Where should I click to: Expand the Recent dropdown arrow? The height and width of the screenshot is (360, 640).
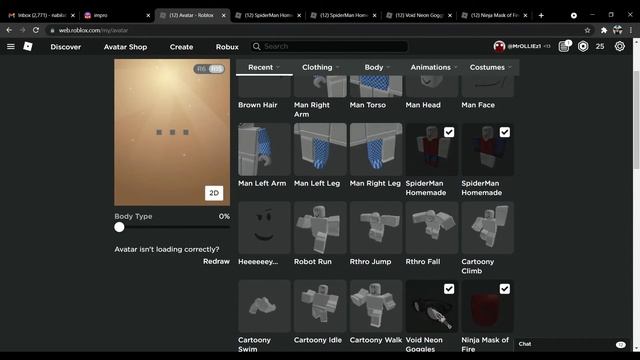point(278,67)
